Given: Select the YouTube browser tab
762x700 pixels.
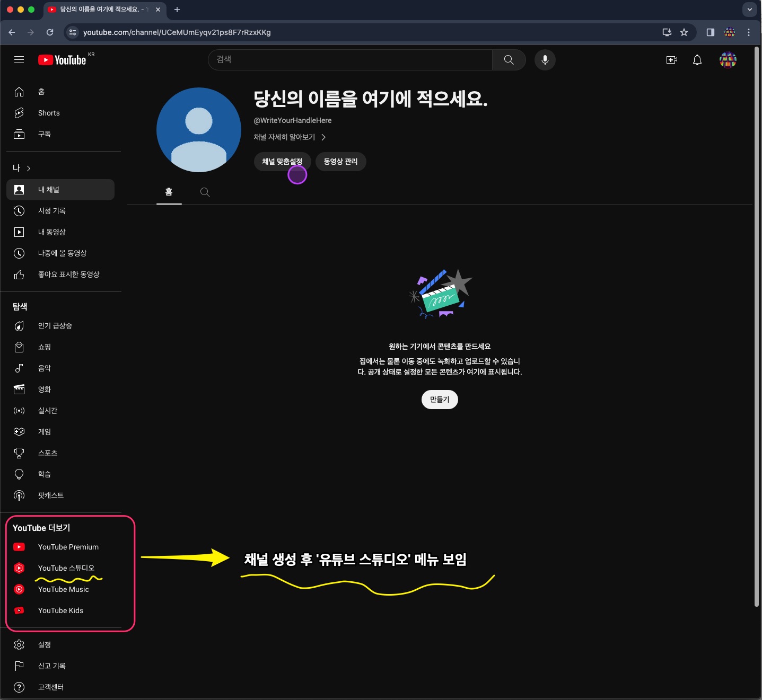Looking at the screenshot, I should (103, 10).
